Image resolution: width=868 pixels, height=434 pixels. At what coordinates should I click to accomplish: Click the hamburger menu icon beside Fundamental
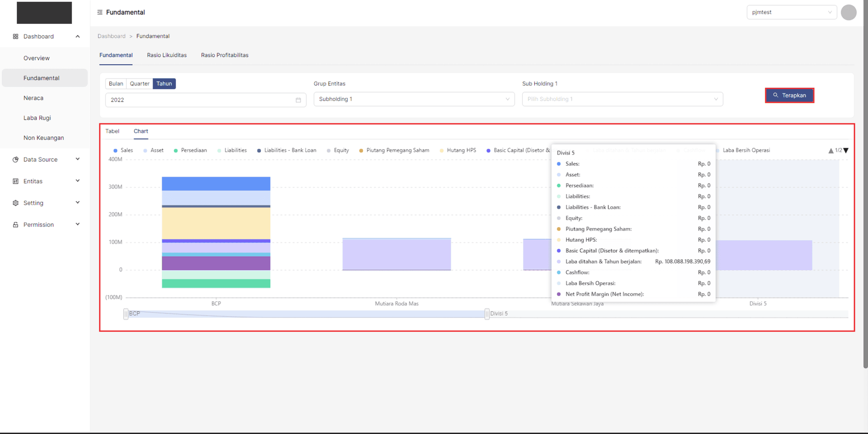[100, 12]
